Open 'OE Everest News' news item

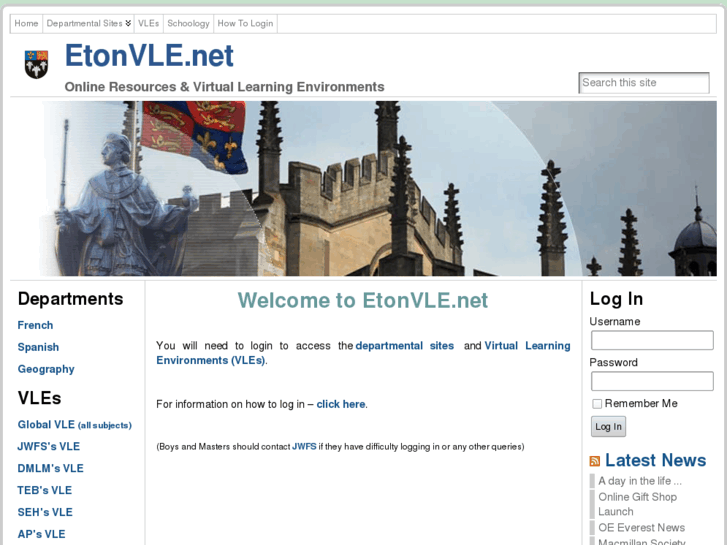[641, 528]
